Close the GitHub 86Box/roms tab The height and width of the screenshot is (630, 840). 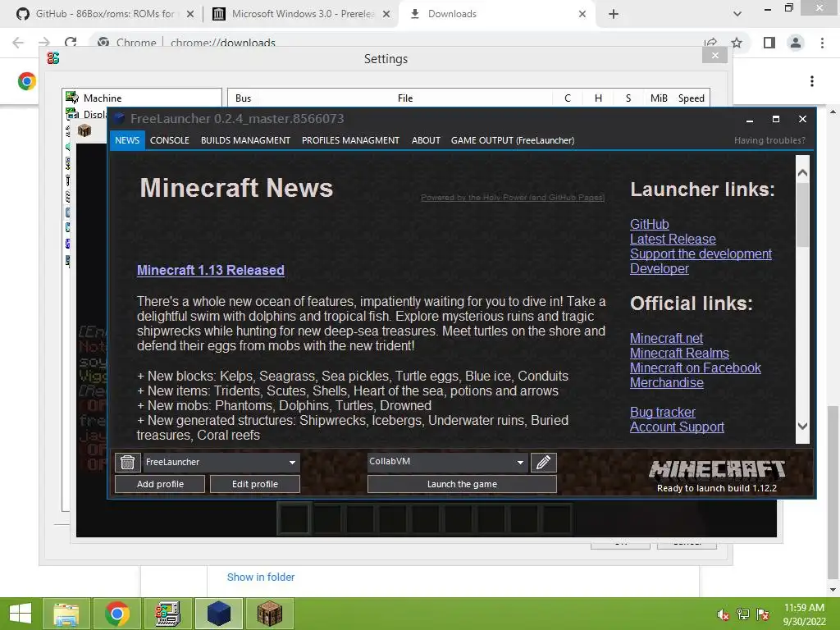tap(189, 14)
